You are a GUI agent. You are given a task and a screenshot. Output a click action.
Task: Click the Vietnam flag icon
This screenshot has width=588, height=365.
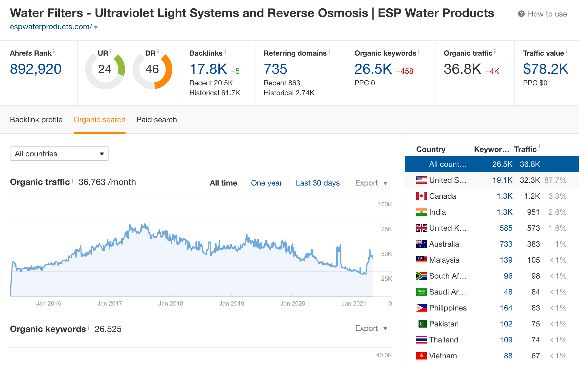421,356
